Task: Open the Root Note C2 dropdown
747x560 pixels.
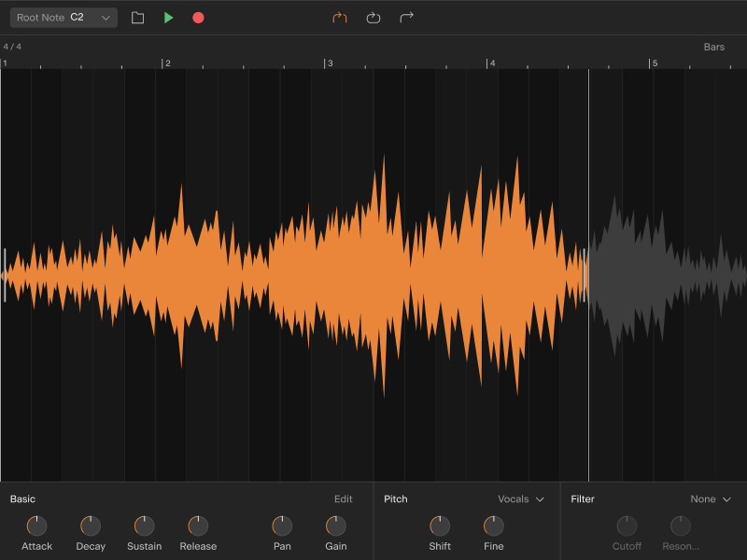Action: tap(63, 18)
